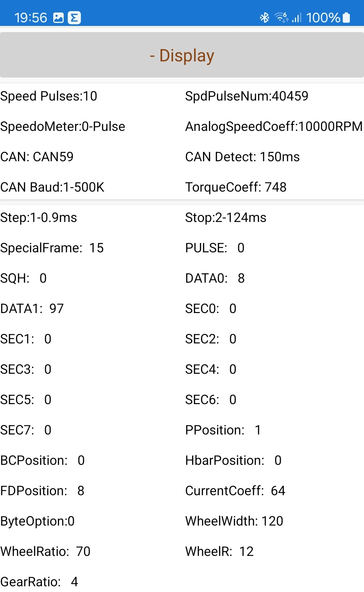Tap the cellular signal strength icon
This screenshot has width=364, height=592.
point(297,18)
